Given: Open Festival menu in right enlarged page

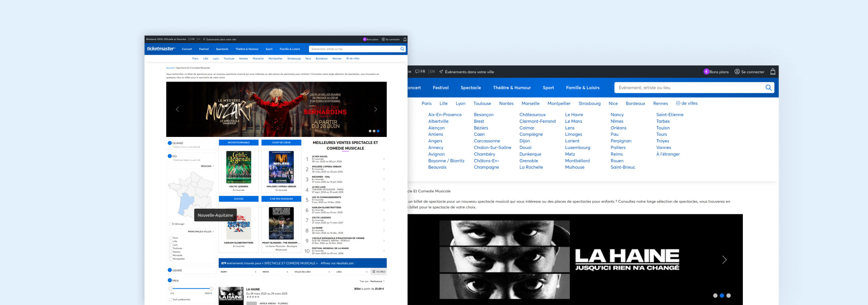Looking at the screenshot, I should (x=441, y=87).
